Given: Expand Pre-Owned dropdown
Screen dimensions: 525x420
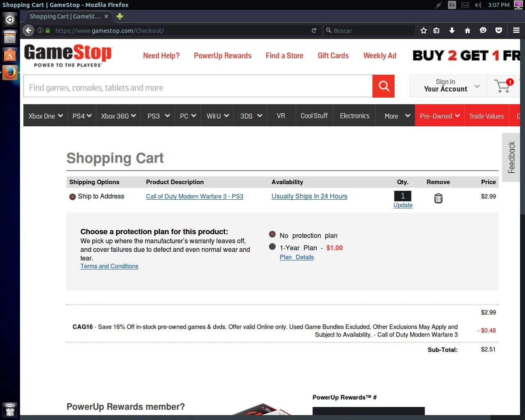Looking at the screenshot, I should coord(440,116).
